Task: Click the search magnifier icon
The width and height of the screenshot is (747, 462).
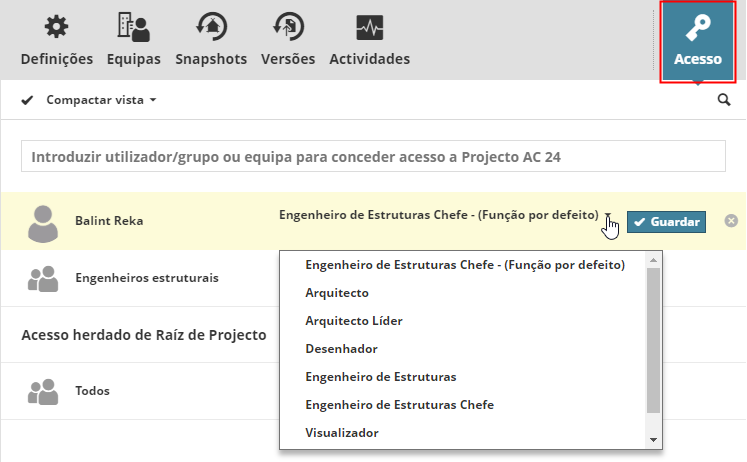Action: (724, 100)
